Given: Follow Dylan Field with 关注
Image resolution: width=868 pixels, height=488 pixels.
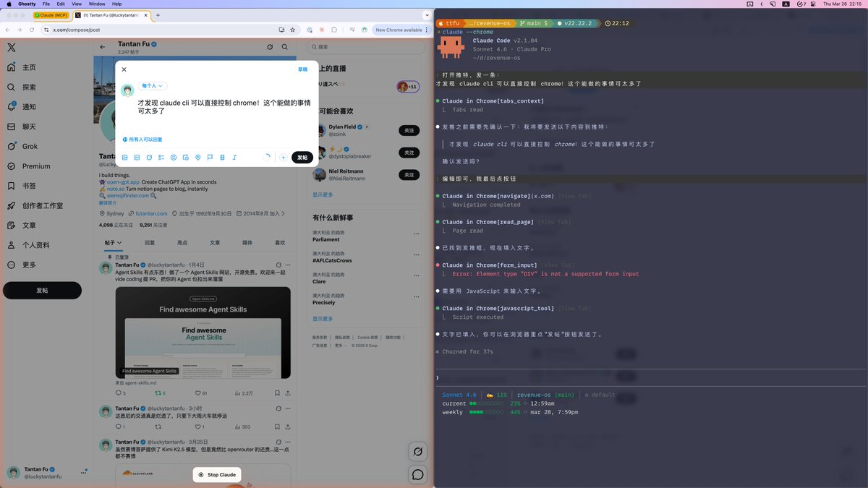Looking at the screenshot, I should [409, 130].
